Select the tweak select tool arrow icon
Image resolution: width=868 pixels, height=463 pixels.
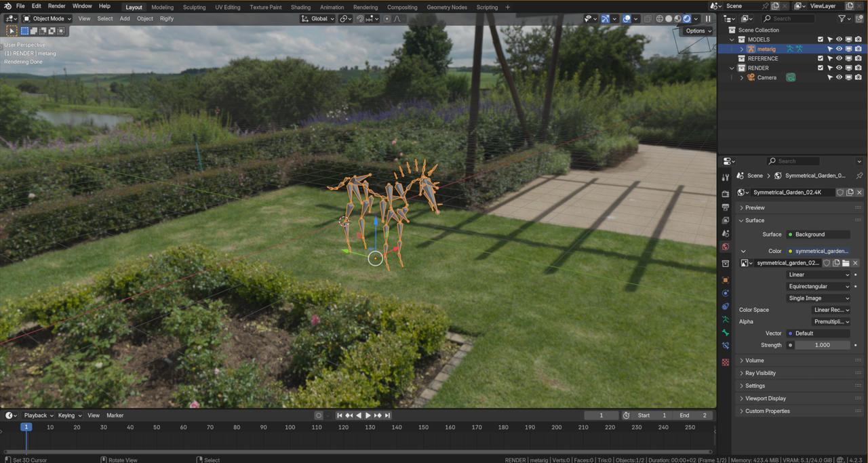tap(12, 31)
